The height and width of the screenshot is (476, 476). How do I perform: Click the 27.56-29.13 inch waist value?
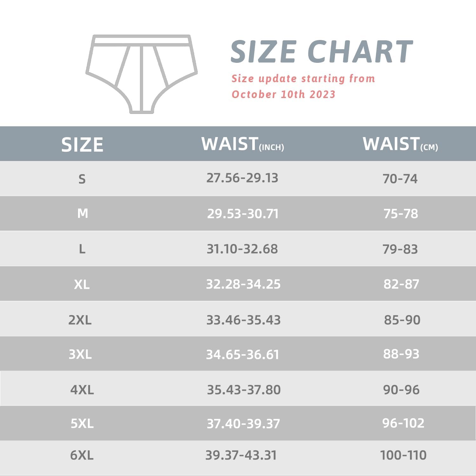[242, 178]
